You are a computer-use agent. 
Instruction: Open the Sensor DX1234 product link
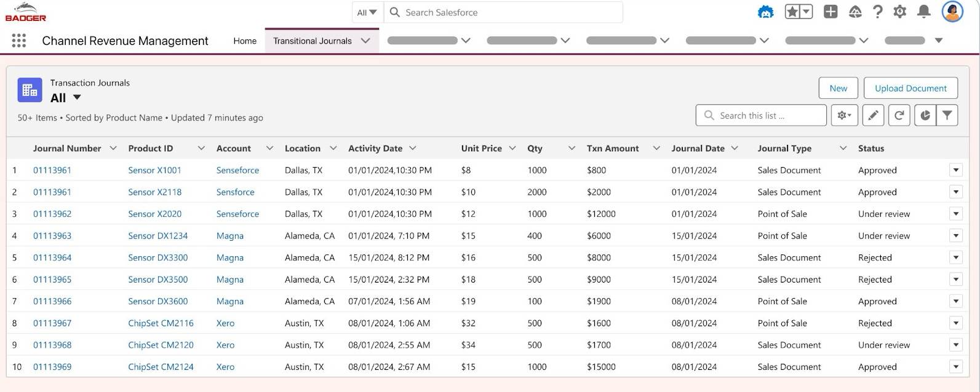(158, 236)
